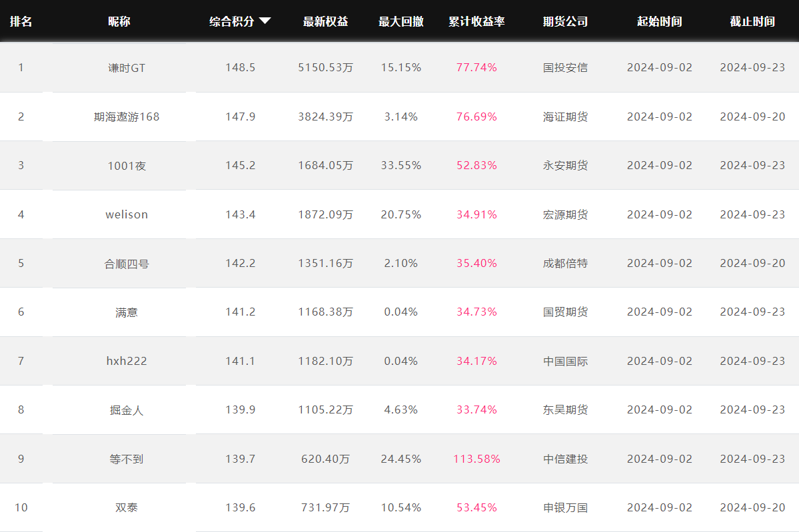
Task: Click drawdown value 33.55%
Action: [x=401, y=165]
